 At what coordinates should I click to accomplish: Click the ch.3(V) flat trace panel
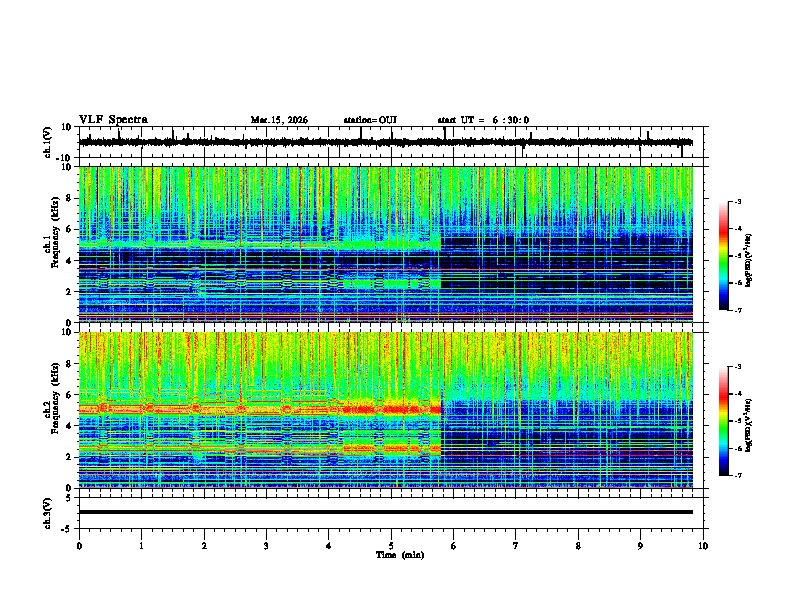[x=393, y=513]
